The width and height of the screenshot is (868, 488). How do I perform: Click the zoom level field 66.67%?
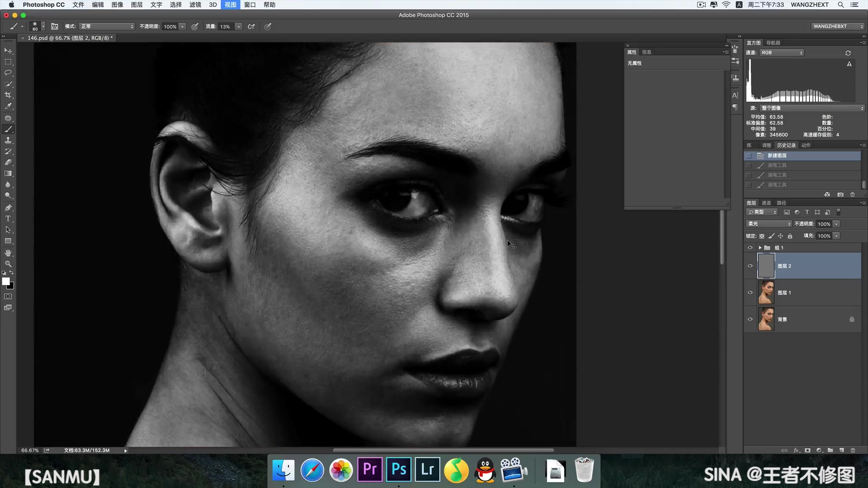[x=30, y=450]
